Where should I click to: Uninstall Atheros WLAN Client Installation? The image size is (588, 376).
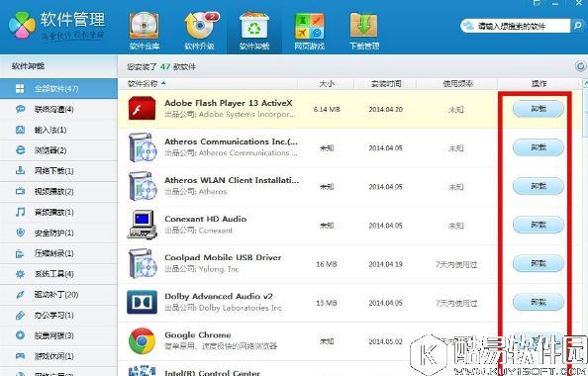tap(539, 186)
